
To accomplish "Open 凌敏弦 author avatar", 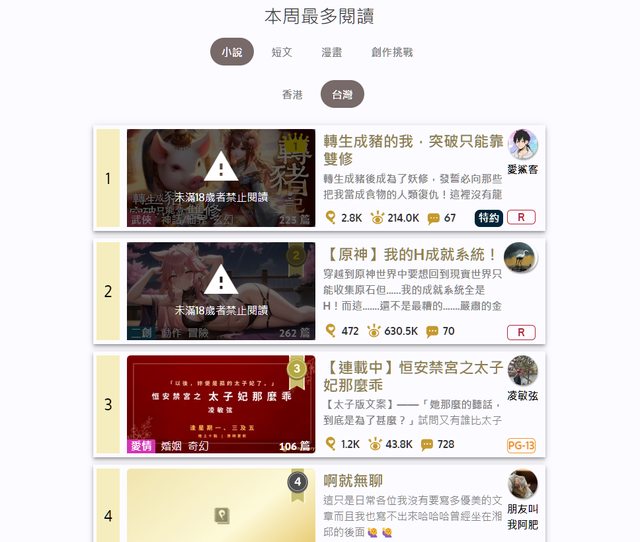I will 522,371.
